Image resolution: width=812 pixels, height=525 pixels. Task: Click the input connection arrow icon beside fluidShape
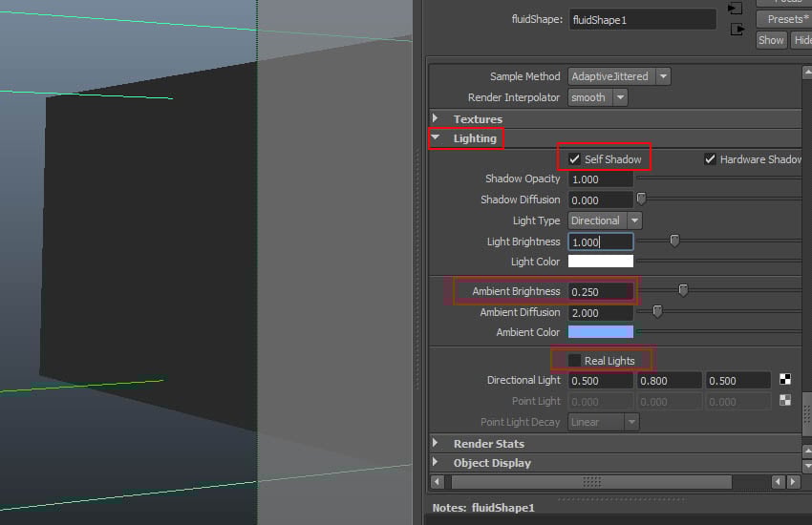736,9
